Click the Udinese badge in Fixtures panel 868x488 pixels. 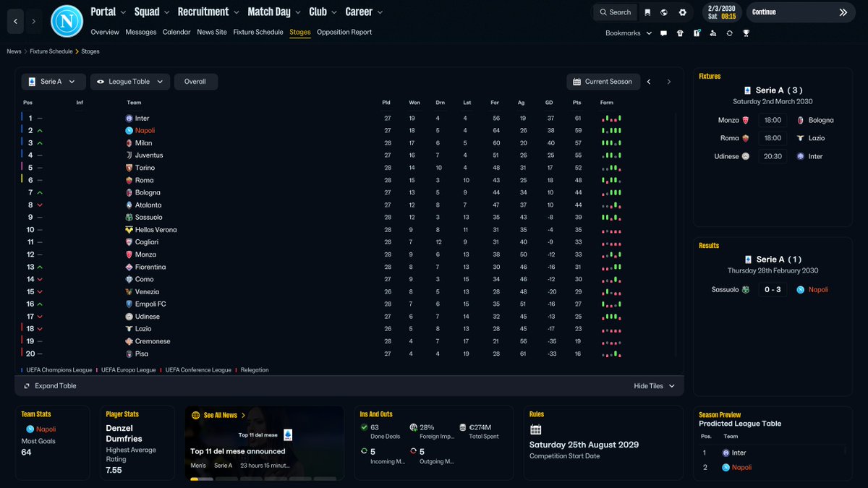[x=745, y=156]
